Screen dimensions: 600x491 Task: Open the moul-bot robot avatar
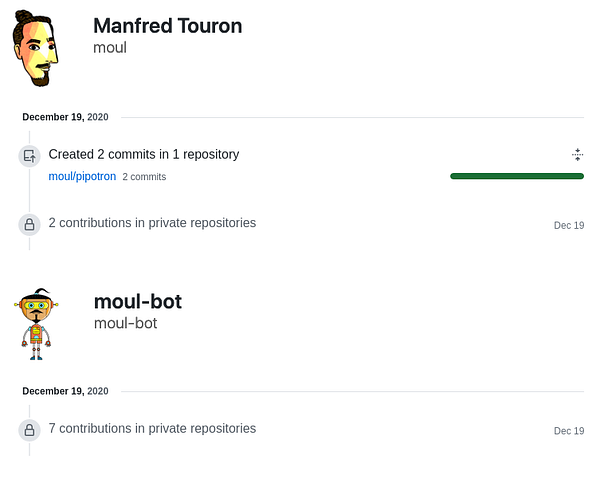[x=37, y=321]
